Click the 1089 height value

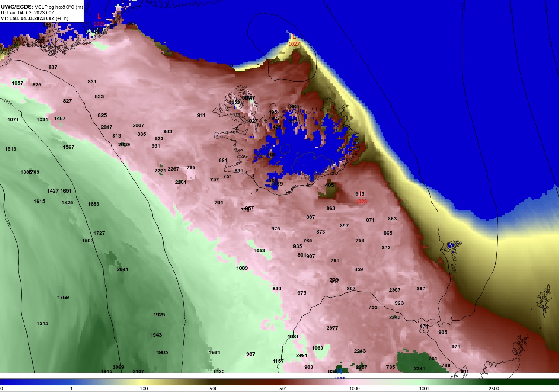242,268
